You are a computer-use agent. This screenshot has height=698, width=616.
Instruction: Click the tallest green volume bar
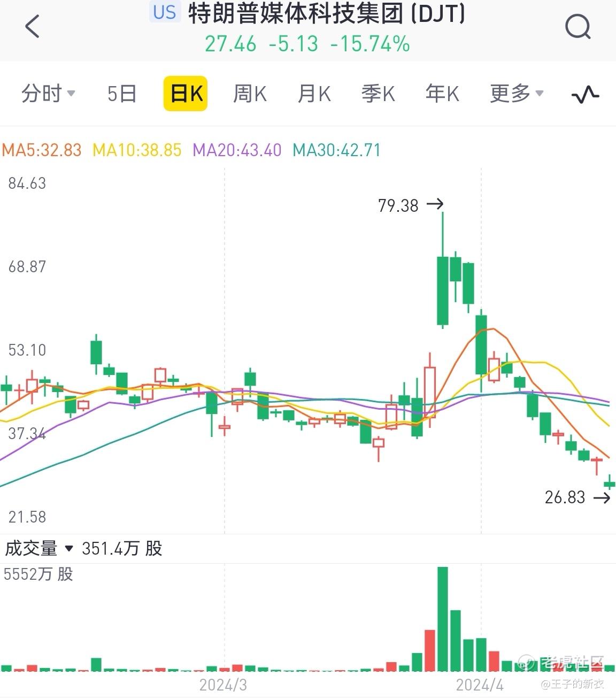(443, 619)
